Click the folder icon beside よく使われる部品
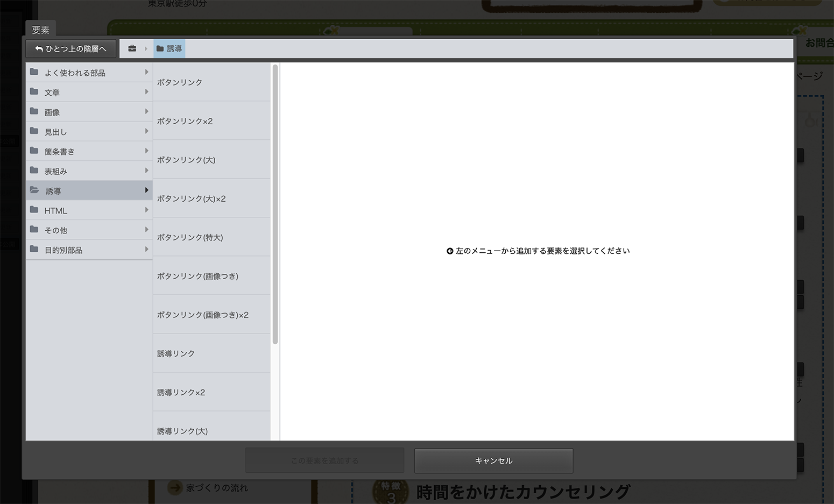This screenshot has height=504, width=834. (34, 72)
